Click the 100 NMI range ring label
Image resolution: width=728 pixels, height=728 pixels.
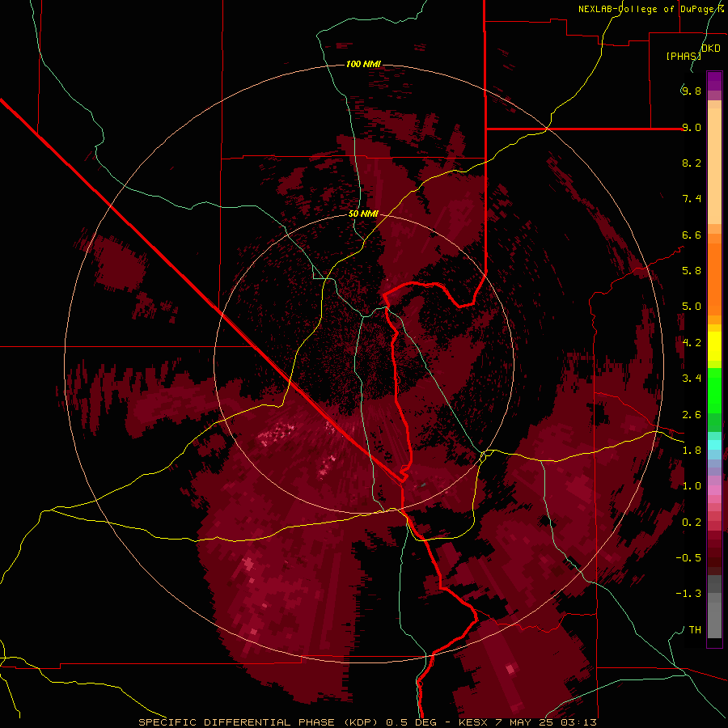[363, 64]
